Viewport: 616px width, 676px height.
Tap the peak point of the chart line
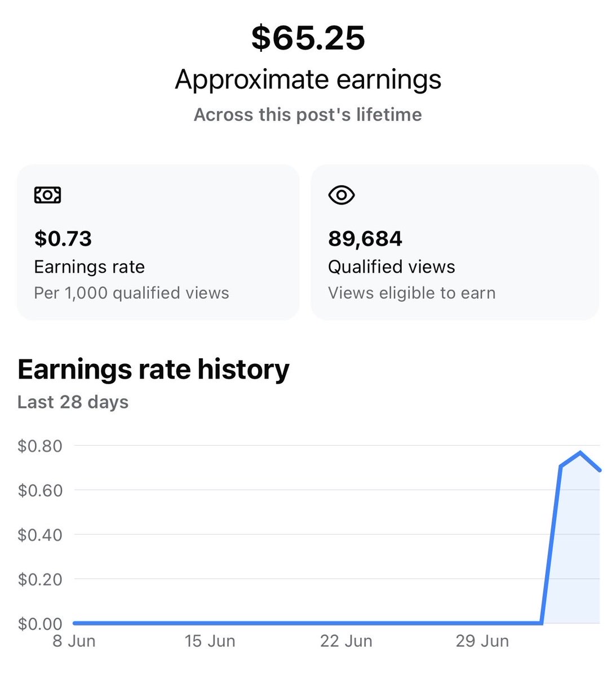click(580, 452)
